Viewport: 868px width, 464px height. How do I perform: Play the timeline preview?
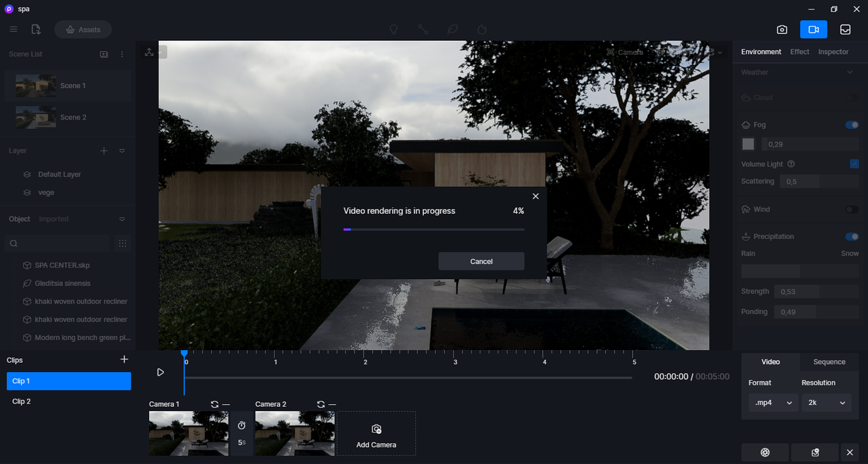160,372
